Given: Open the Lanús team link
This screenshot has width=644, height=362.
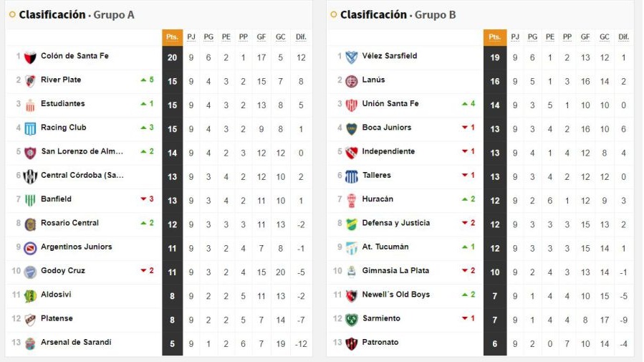Looking at the screenshot, I should point(373,80).
